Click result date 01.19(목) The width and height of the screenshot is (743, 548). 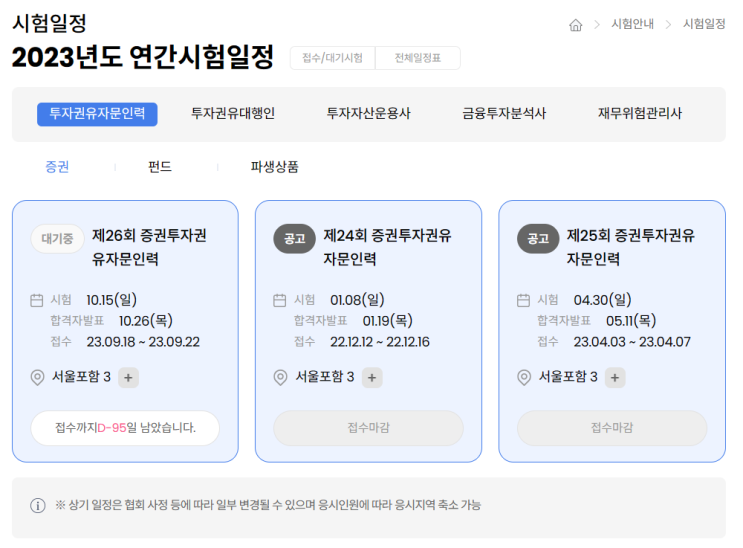388,321
